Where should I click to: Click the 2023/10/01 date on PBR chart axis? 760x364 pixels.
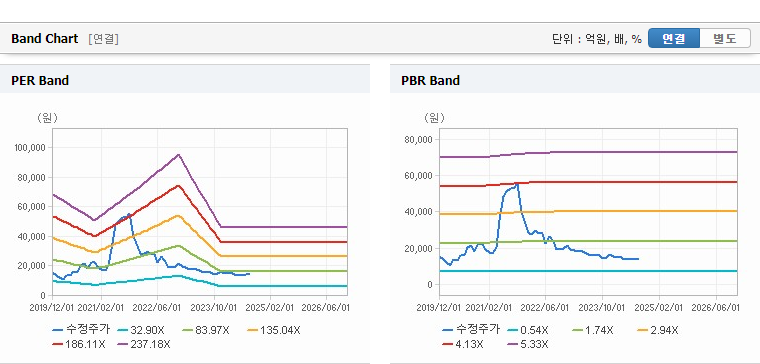click(x=602, y=308)
